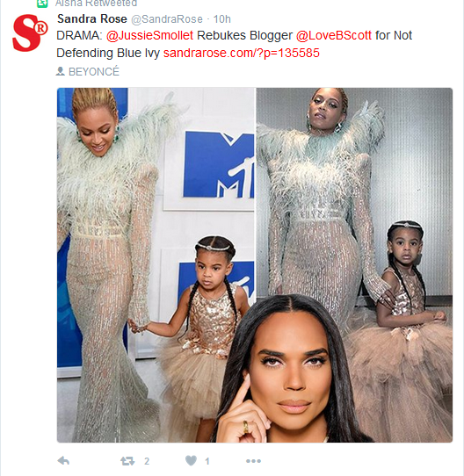
Task: Follow the sandrarose.com/?p=135585 link
Action: point(242,53)
